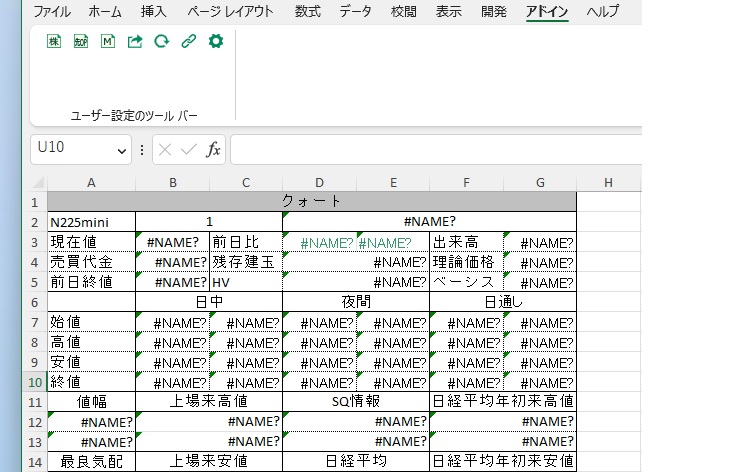The image size is (734, 472).
Task: Click the 株 stock sheet add-in icon
Action: (54, 42)
